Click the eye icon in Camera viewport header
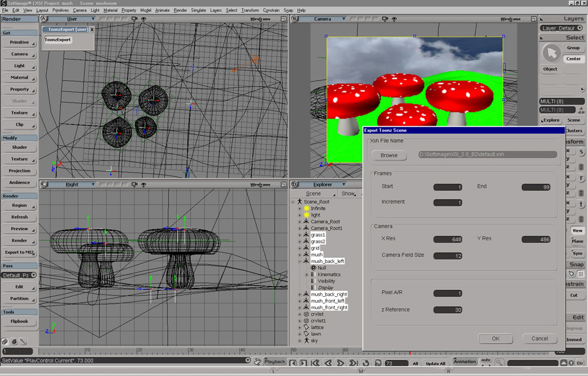 point(394,19)
